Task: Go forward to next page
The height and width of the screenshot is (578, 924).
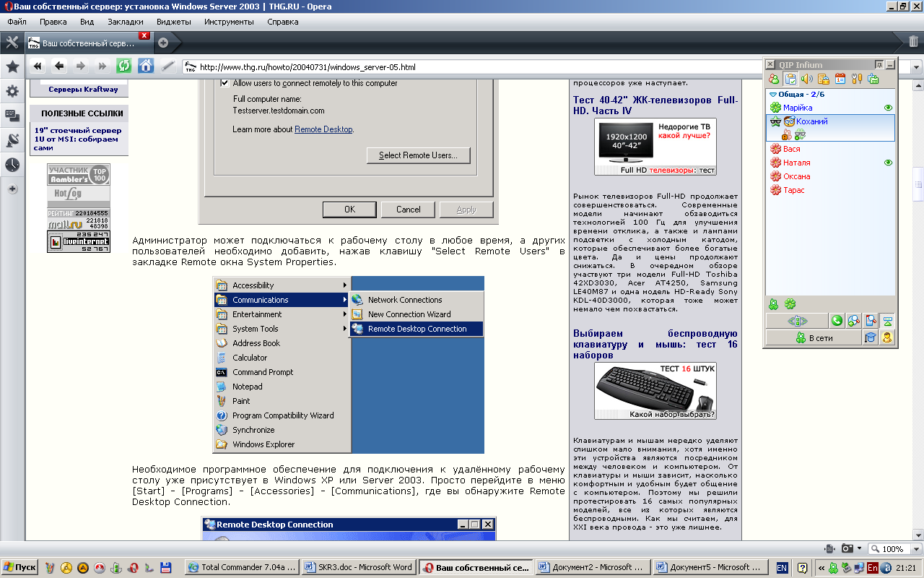Action: click(x=81, y=66)
